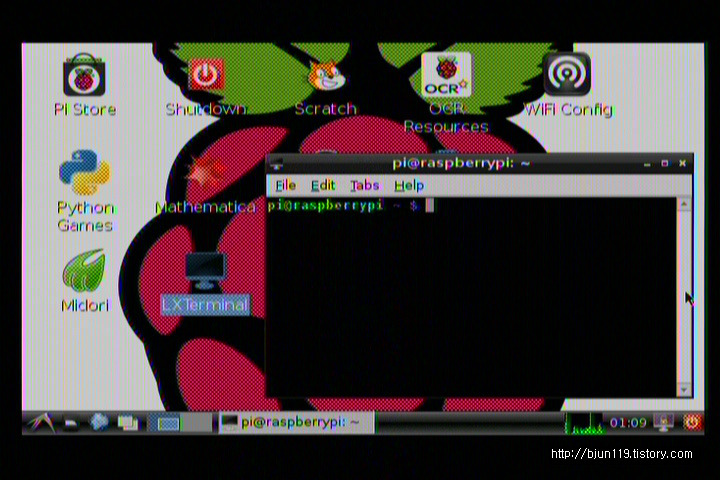Maximize the pi@raspberrypi terminal window
Screen dimensions: 720x480
(664, 163)
